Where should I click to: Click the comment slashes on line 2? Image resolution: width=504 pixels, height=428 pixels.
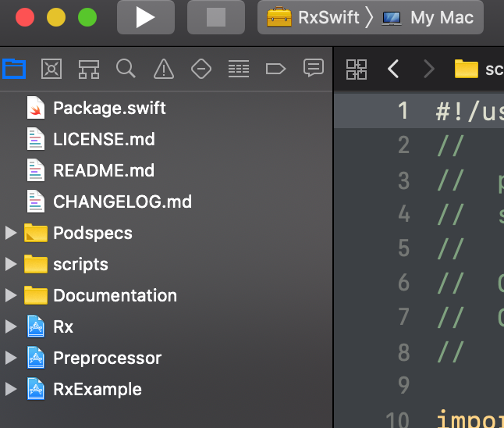[x=451, y=145]
